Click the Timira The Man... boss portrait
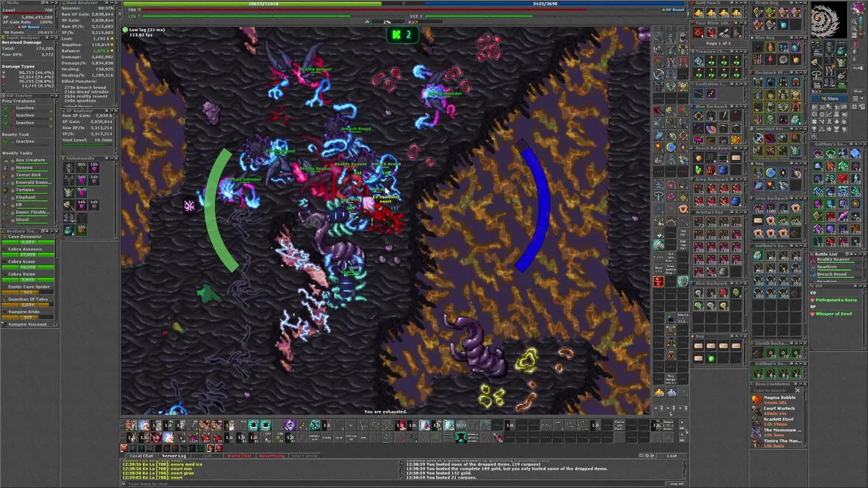This screenshot has width=868, height=488. pos(757,443)
